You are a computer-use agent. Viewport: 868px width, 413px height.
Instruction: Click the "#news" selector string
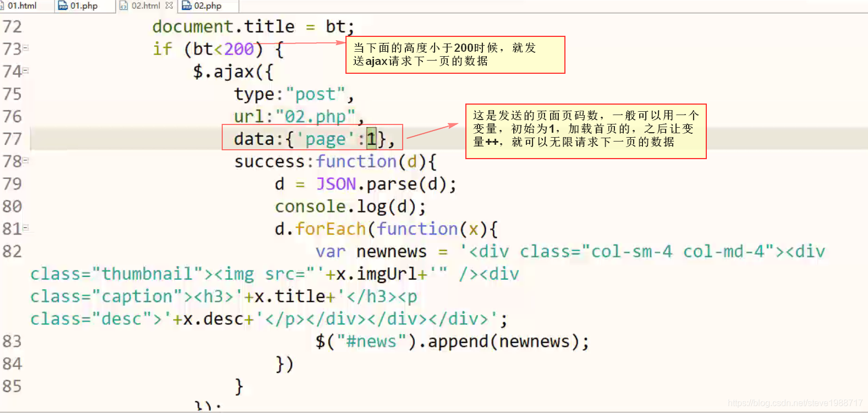(x=371, y=341)
